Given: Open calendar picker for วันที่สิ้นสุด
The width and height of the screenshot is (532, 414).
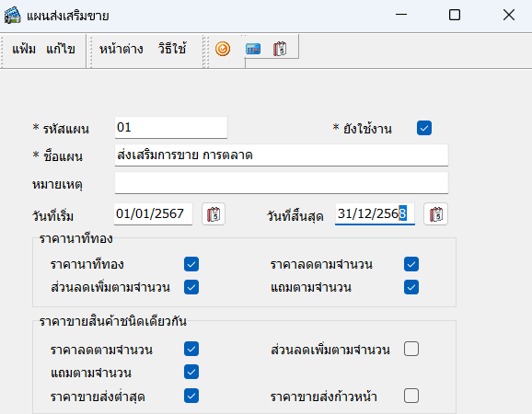Looking at the screenshot, I should coord(435,214).
